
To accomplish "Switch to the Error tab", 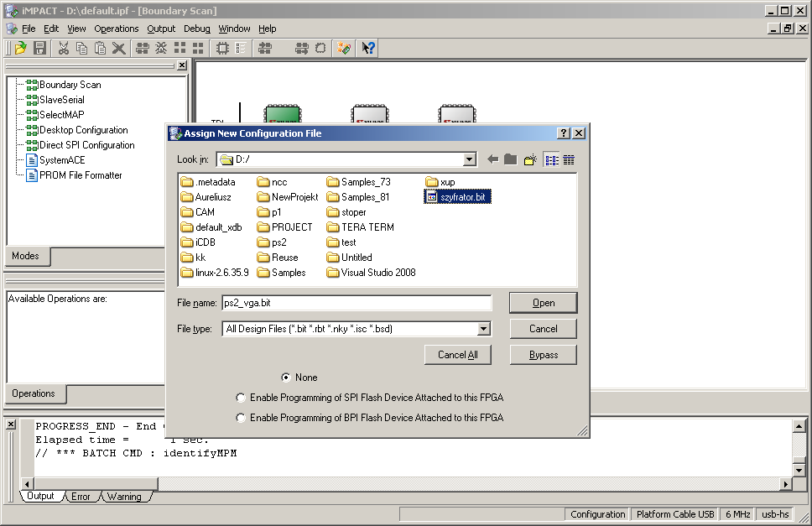I will coord(81,497).
